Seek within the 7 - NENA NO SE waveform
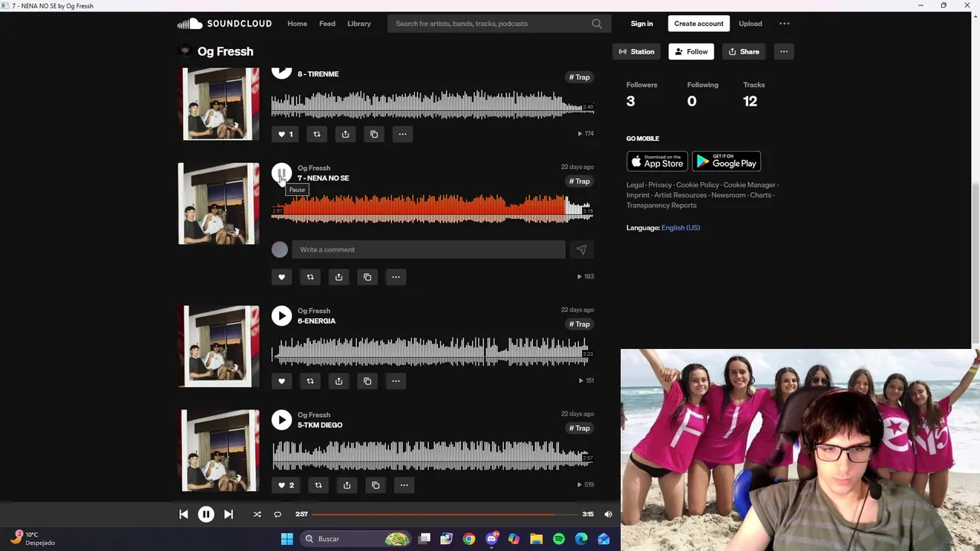 coord(432,208)
